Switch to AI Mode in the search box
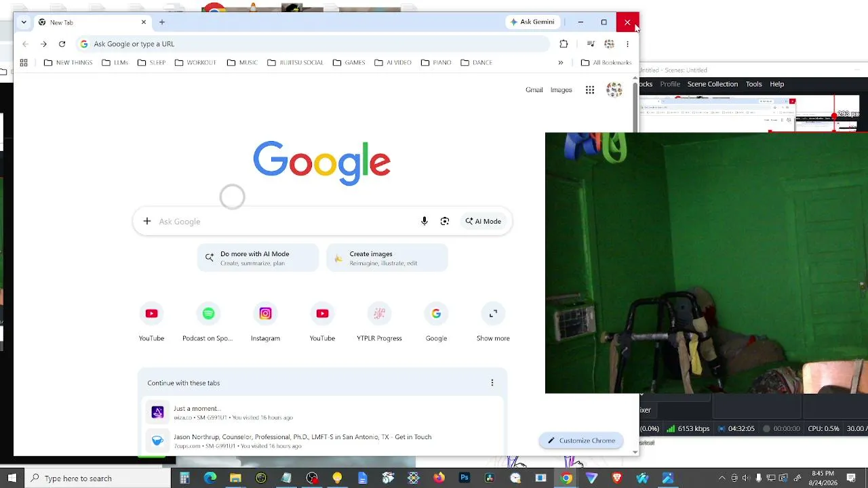This screenshot has height=488, width=868. point(484,222)
